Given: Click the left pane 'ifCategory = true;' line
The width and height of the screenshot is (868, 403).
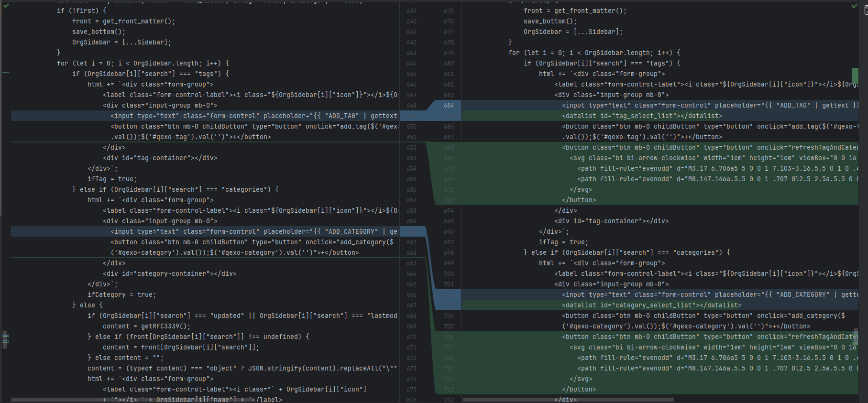Looking at the screenshot, I should pos(121,295).
